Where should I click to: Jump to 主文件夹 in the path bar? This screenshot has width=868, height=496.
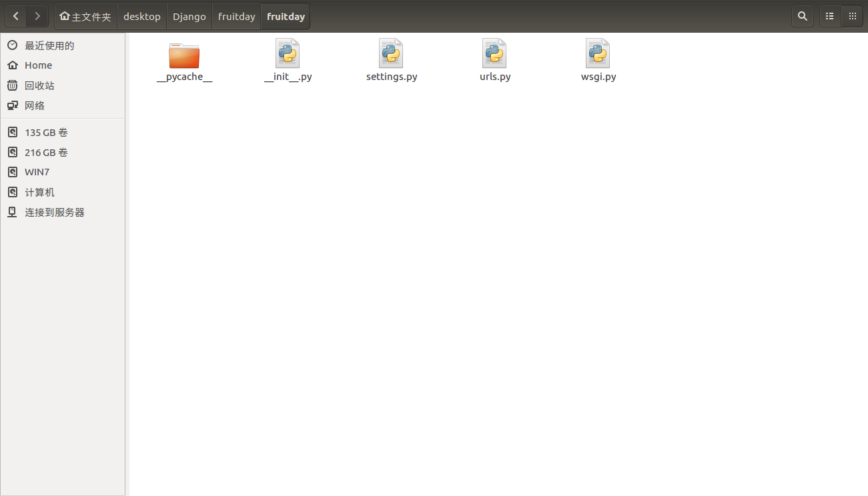click(85, 17)
